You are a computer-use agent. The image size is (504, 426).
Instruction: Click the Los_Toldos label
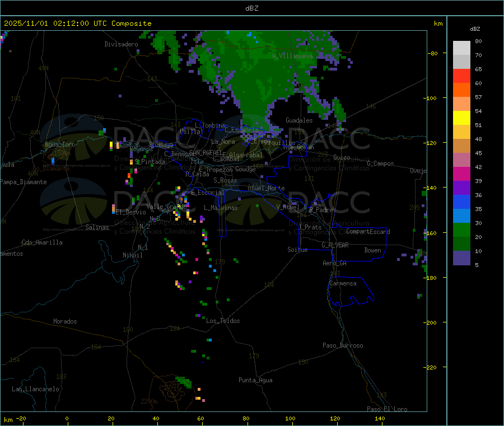(x=223, y=321)
